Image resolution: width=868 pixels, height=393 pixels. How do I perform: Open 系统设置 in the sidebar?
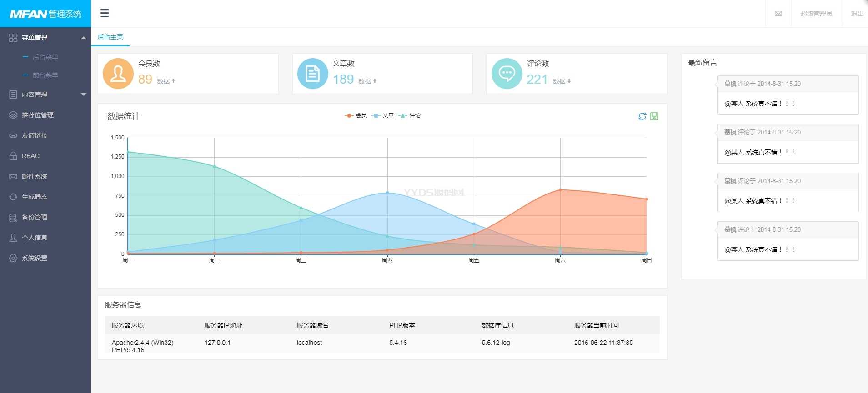coord(35,258)
